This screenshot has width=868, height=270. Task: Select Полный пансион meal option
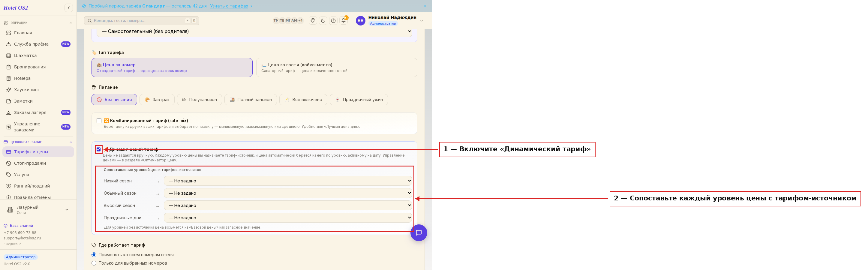pyautogui.click(x=251, y=99)
